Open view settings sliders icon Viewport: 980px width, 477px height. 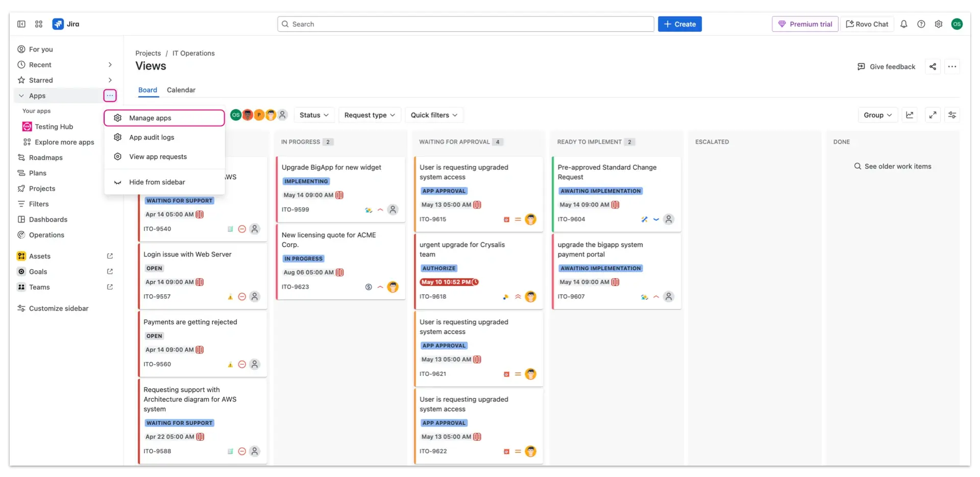(x=952, y=115)
